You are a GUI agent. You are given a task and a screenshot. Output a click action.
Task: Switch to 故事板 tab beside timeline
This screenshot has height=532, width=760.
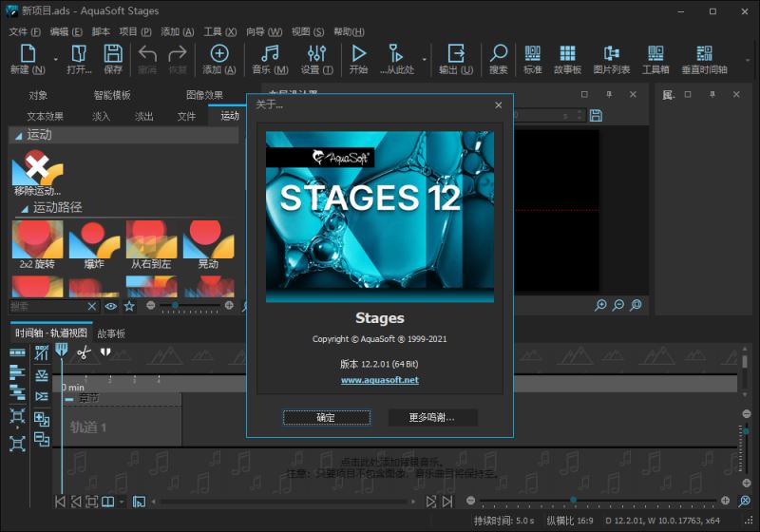coord(111,333)
